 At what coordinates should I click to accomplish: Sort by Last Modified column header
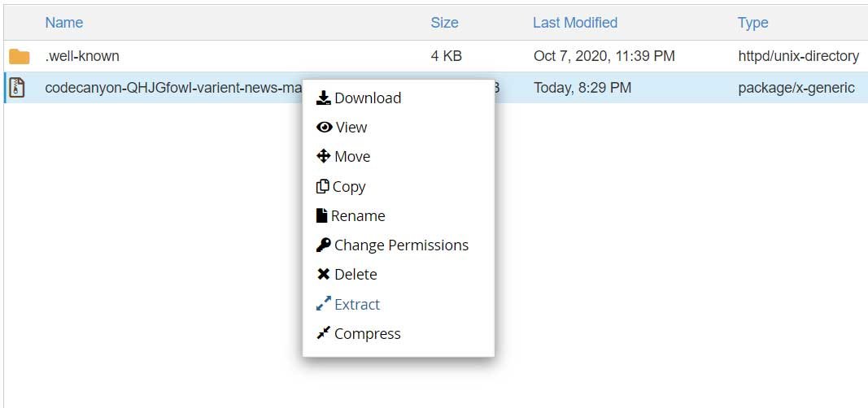(x=575, y=23)
